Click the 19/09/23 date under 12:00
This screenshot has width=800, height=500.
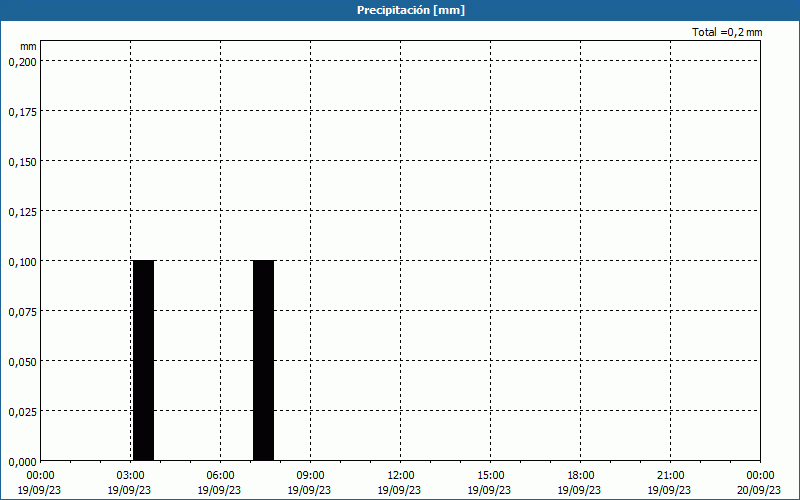399,490
